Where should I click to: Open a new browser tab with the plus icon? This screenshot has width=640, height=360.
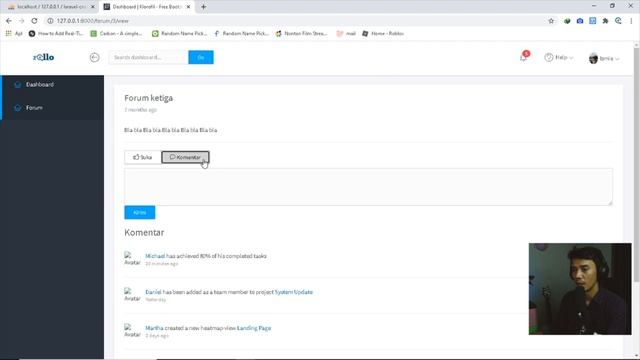[x=203, y=7]
